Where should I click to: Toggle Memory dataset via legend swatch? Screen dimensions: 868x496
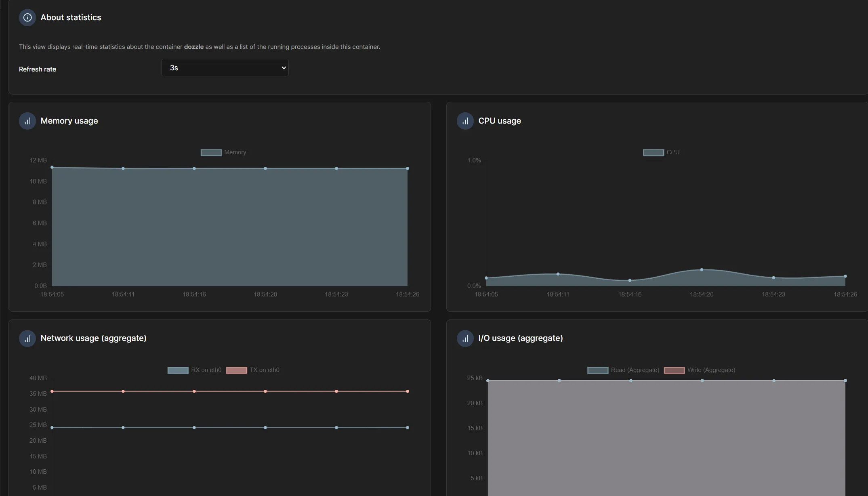coord(211,153)
